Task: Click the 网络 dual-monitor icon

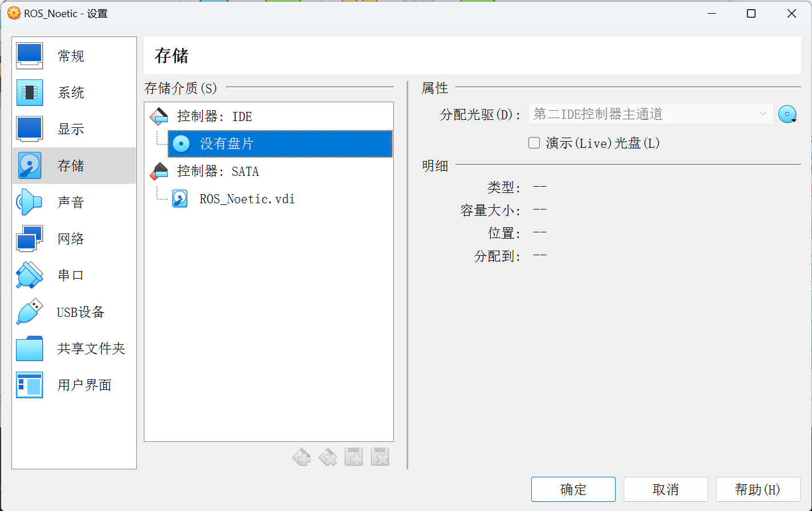Action: pyautogui.click(x=30, y=239)
